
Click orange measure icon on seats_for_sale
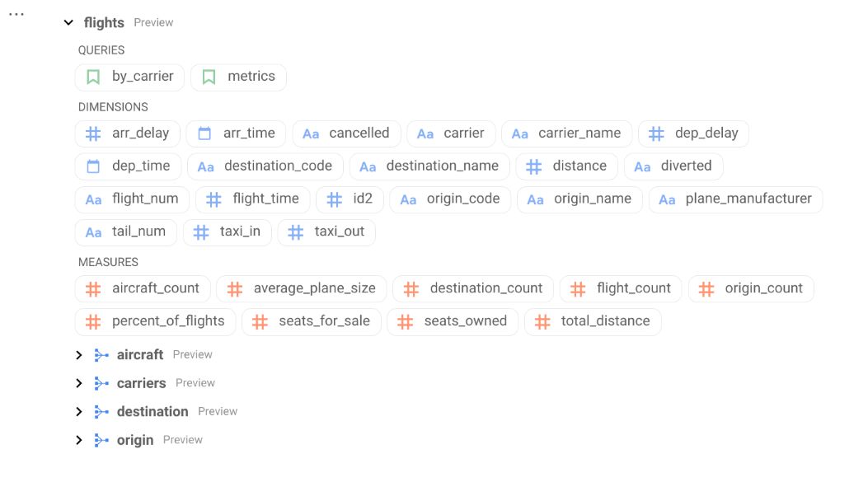pos(260,321)
